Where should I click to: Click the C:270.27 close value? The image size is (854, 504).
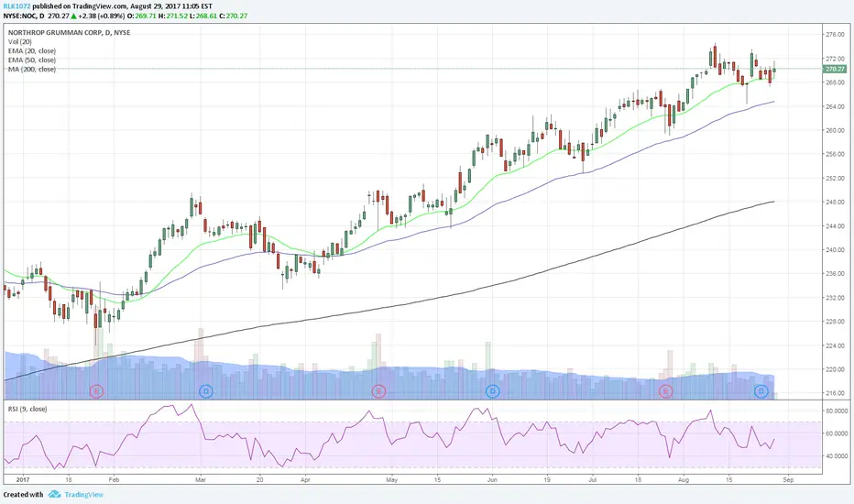[234, 16]
